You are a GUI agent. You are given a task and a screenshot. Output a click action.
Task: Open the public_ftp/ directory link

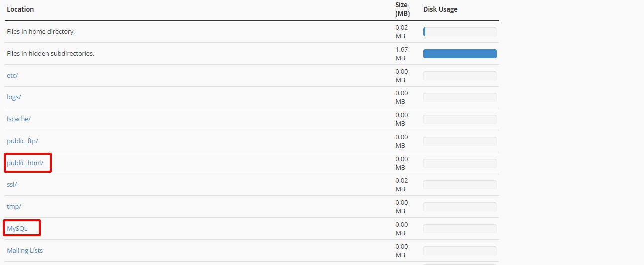[x=22, y=141]
